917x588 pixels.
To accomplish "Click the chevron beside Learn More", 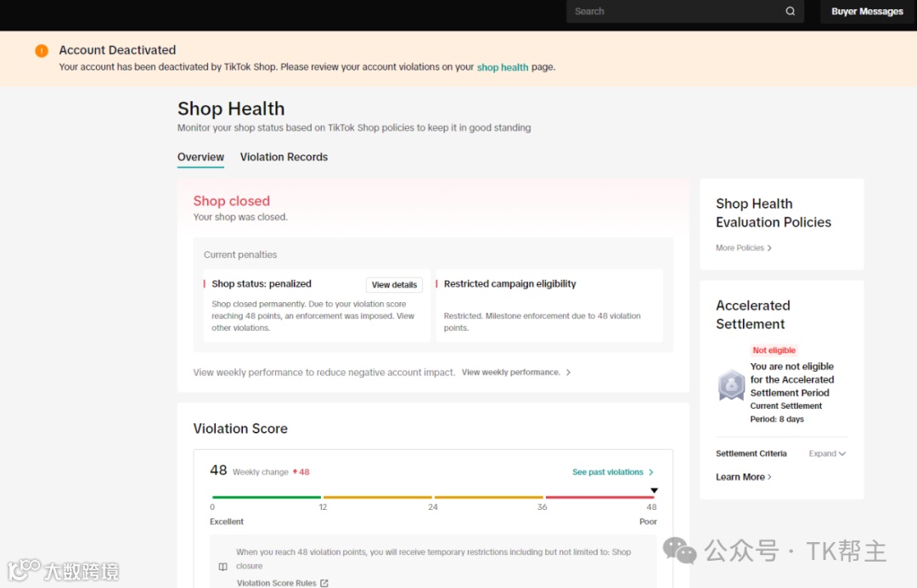I will pyautogui.click(x=769, y=477).
